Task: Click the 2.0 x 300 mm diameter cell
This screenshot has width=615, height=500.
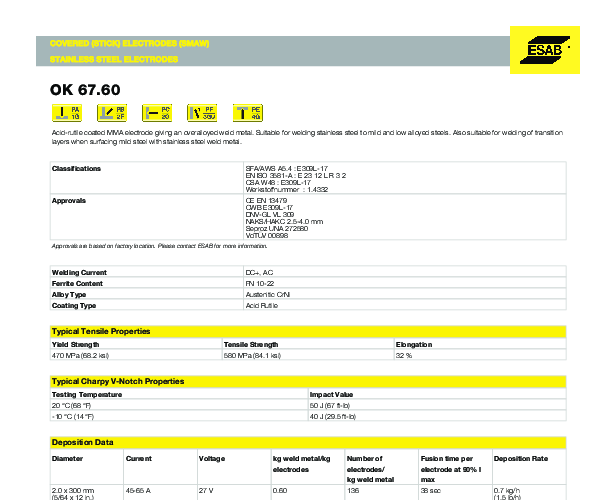Action: 73,494
